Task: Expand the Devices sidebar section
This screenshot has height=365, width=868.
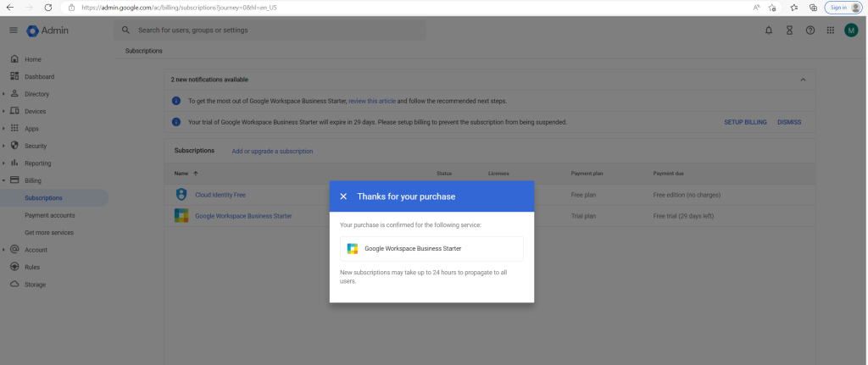Action: pyautogui.click(x=4, y=111)
